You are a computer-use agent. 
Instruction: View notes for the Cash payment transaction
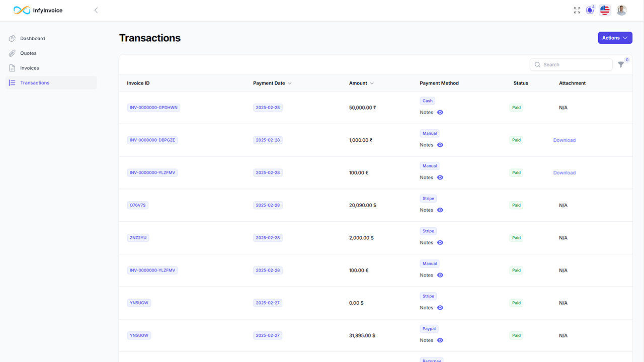pos(440,112)
